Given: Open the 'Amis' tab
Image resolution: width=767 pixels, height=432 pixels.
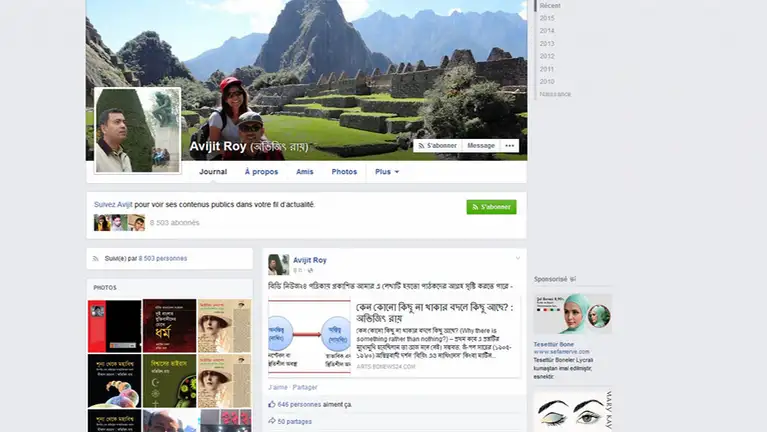Looking at the screenshot, I should pyautogui.click(x=305, y=172).
